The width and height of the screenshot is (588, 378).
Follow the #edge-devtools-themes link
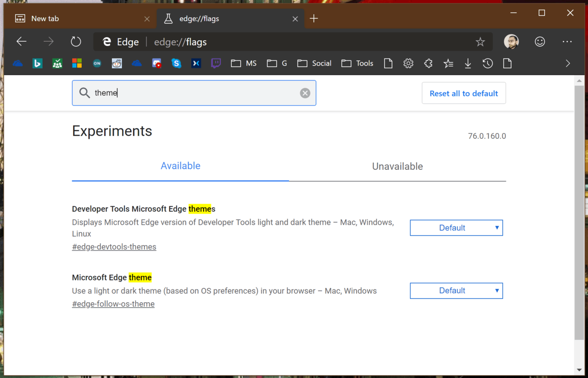pos(114,247)
